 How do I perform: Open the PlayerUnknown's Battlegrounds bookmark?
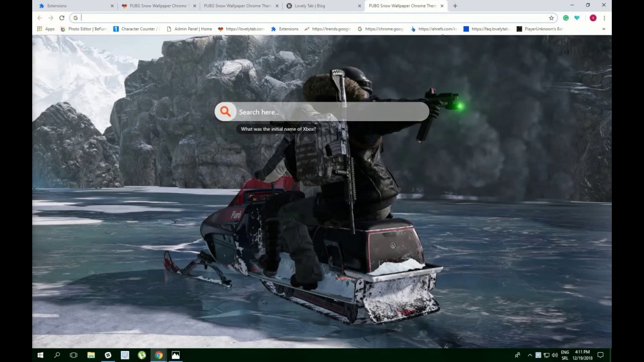click(540, 29)
